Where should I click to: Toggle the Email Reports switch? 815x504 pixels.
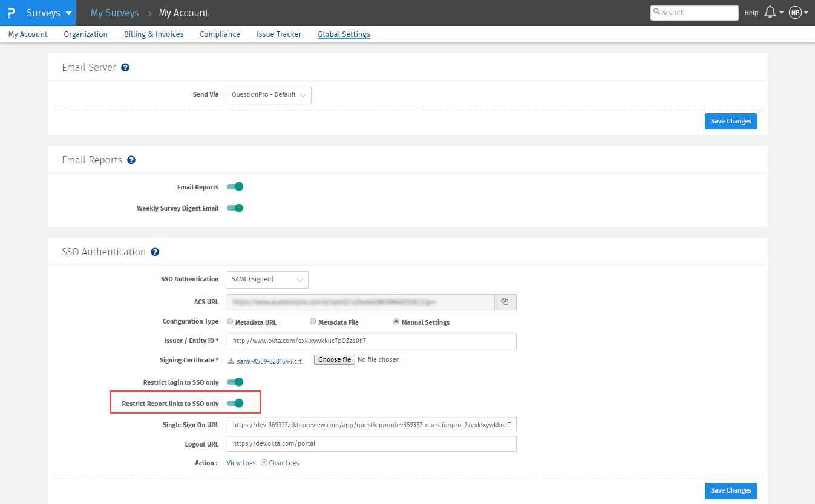pos(235,187)
